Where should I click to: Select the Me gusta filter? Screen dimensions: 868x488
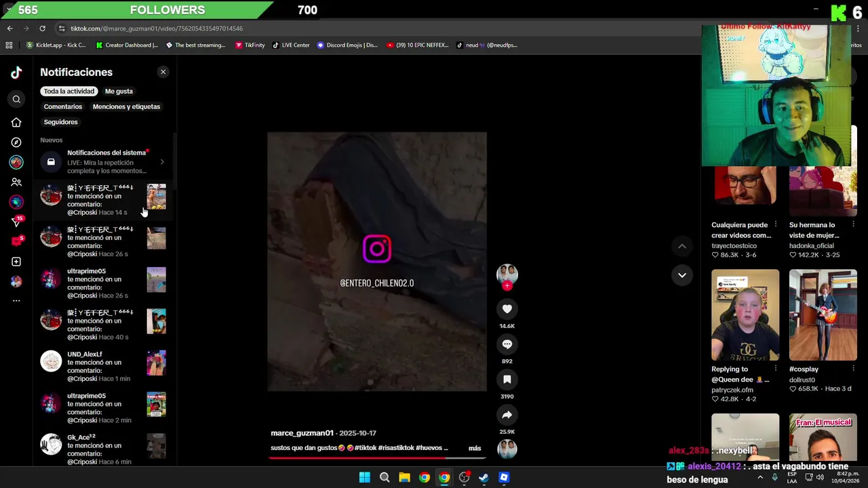(x=119, y=91)
